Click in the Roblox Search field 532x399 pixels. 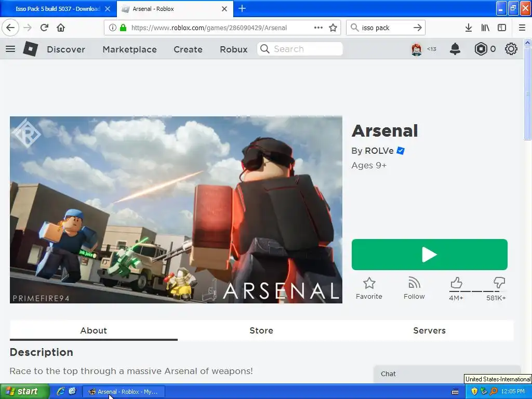(x=300, y=49)
